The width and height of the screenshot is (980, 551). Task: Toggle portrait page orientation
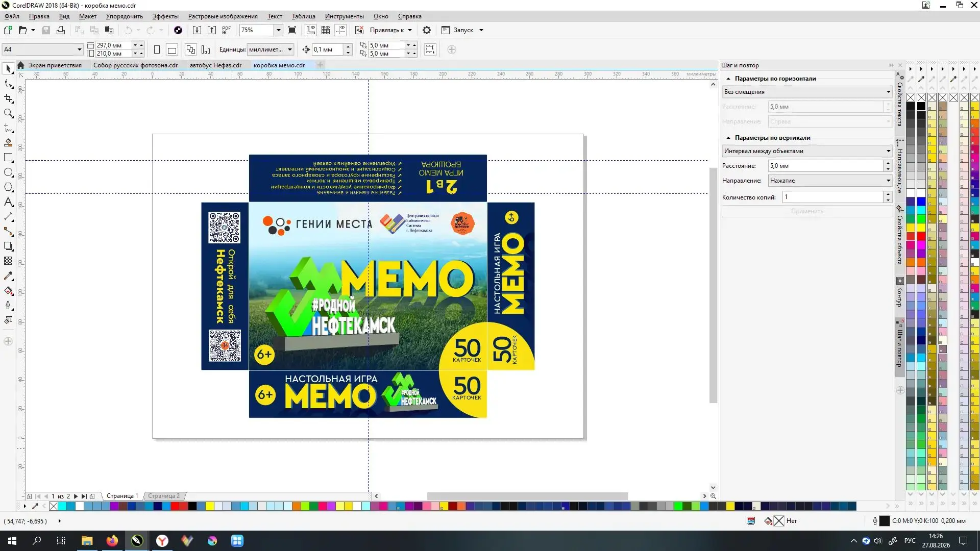pos(157,49)
